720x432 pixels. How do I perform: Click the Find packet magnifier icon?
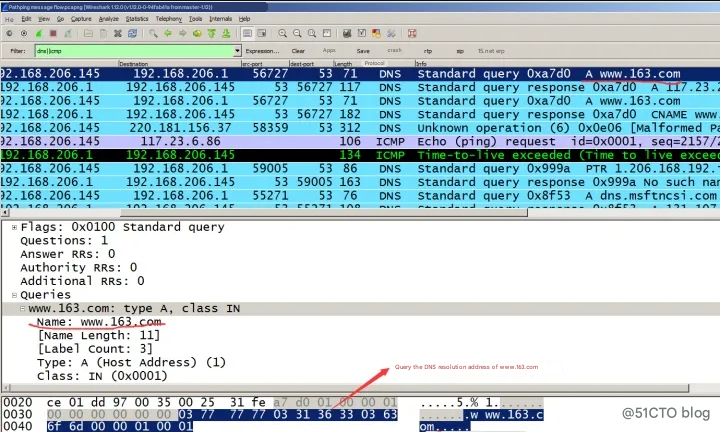coord(153,33)
